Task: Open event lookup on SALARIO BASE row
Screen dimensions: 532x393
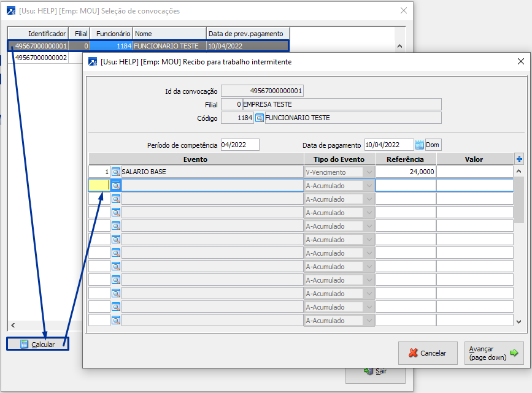Action: pyautogui.click(x=116, y=172)
